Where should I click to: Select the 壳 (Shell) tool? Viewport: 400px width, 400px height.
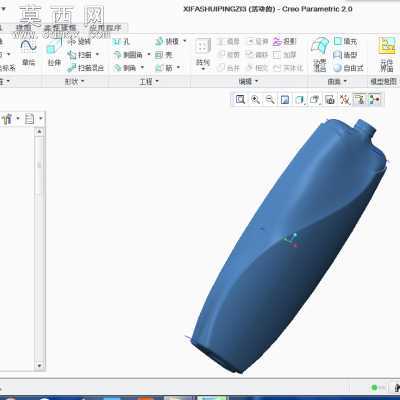click(x=164, y=54)
